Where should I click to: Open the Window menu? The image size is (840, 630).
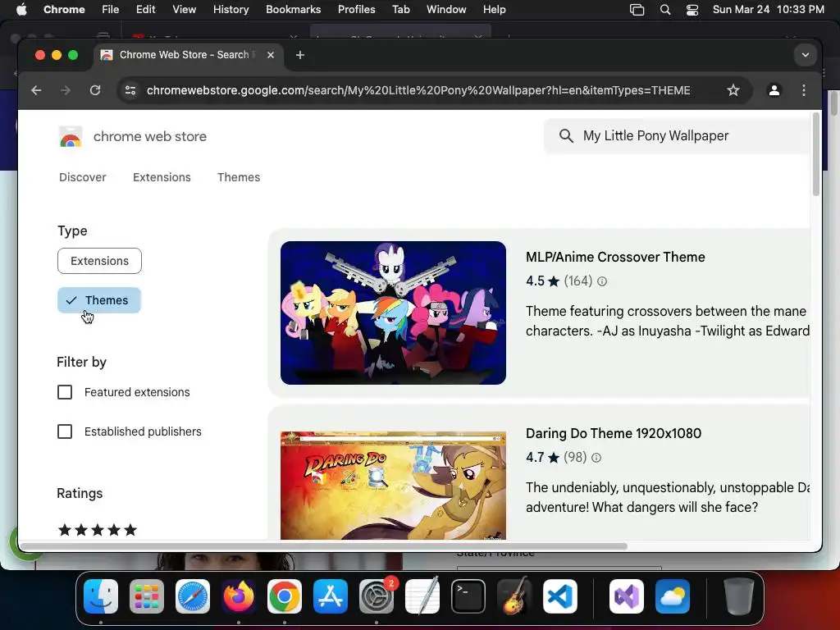[x=446, y=10]
